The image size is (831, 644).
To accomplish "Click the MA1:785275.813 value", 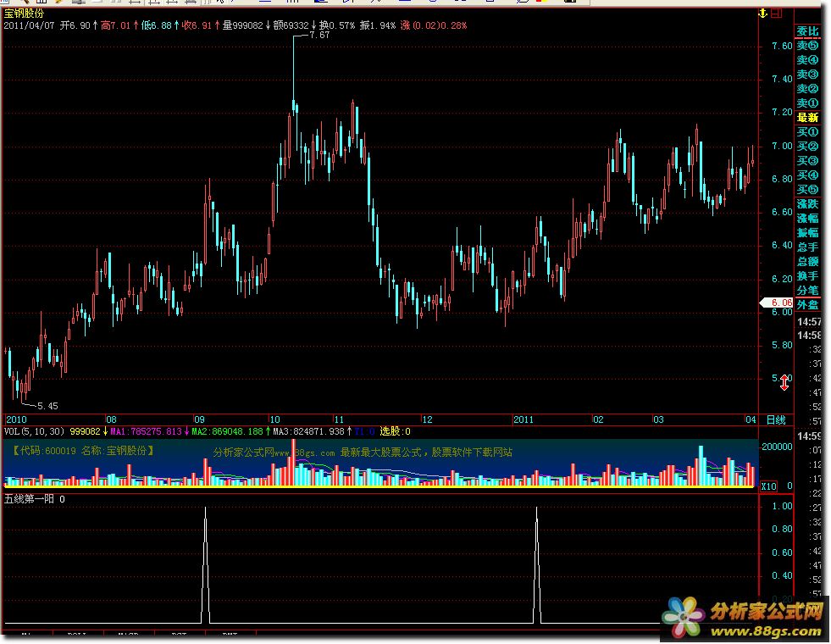I will [x=146, y=432].
